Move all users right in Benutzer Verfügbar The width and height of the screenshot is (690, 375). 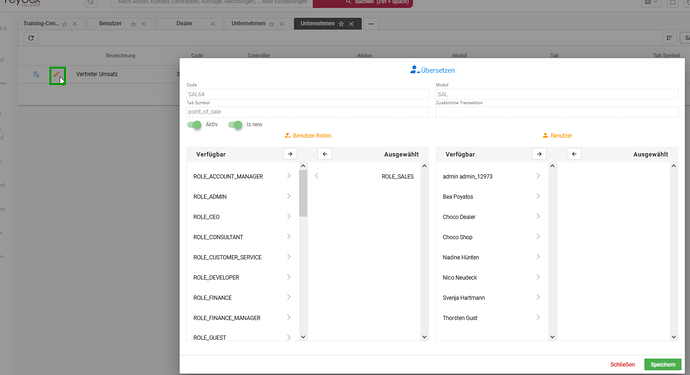[539, 154]
